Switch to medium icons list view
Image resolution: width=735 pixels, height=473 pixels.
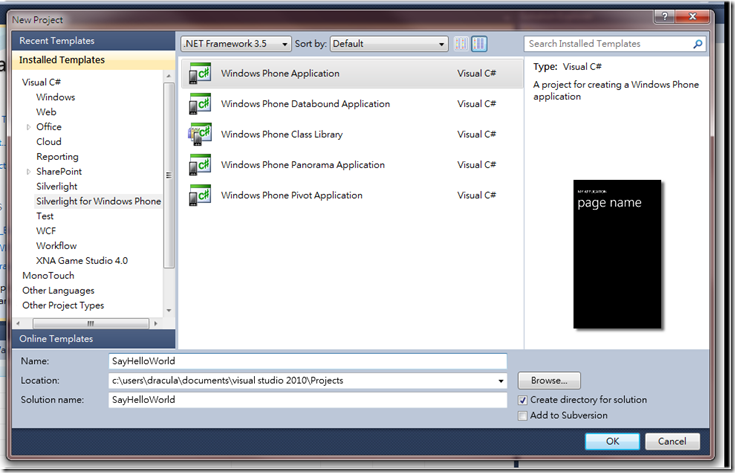[479, 44]
